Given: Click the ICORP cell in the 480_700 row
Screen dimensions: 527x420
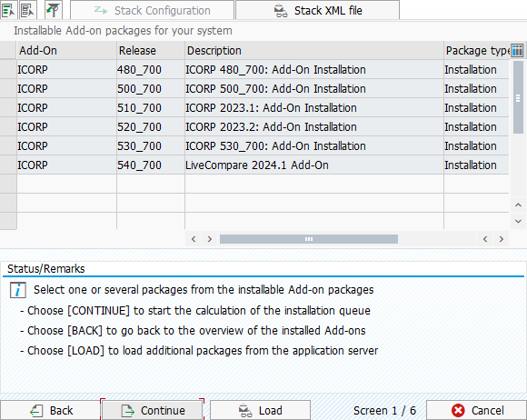Looking at the screenshot, I should 66,70.
